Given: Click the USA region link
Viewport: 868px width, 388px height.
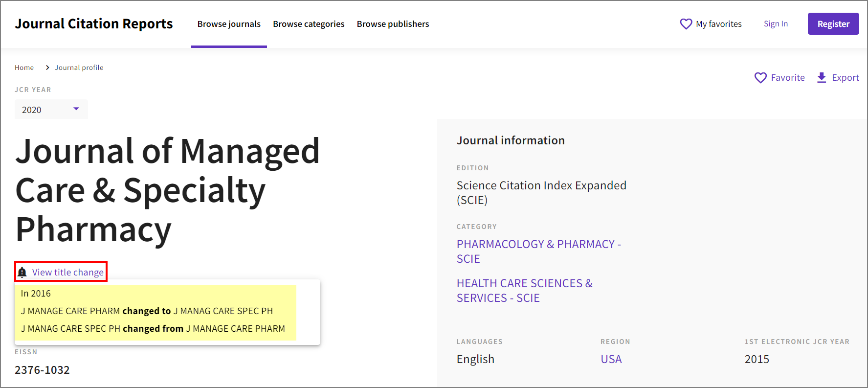Looking at the screenshot, I should [x=611, y=359].
